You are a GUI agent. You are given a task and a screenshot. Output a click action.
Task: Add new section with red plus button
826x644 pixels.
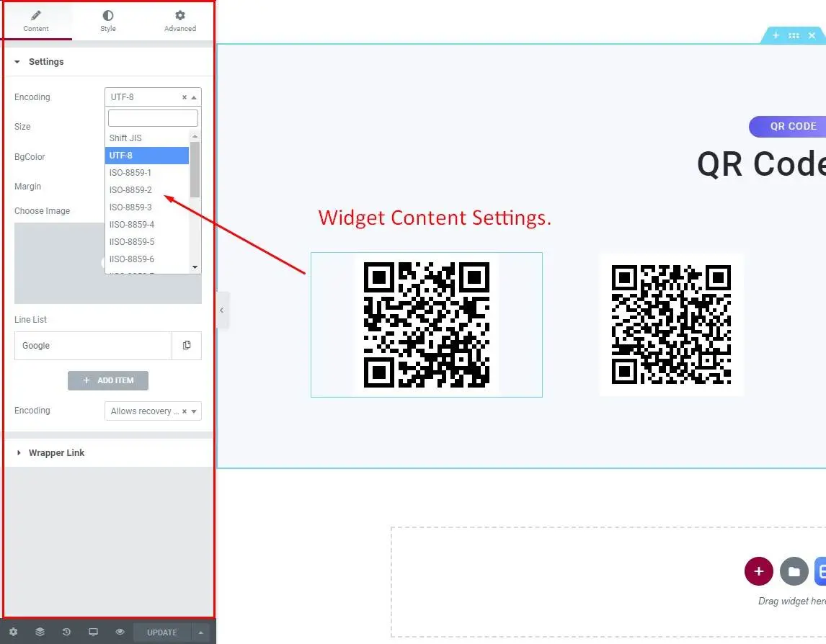758,571
